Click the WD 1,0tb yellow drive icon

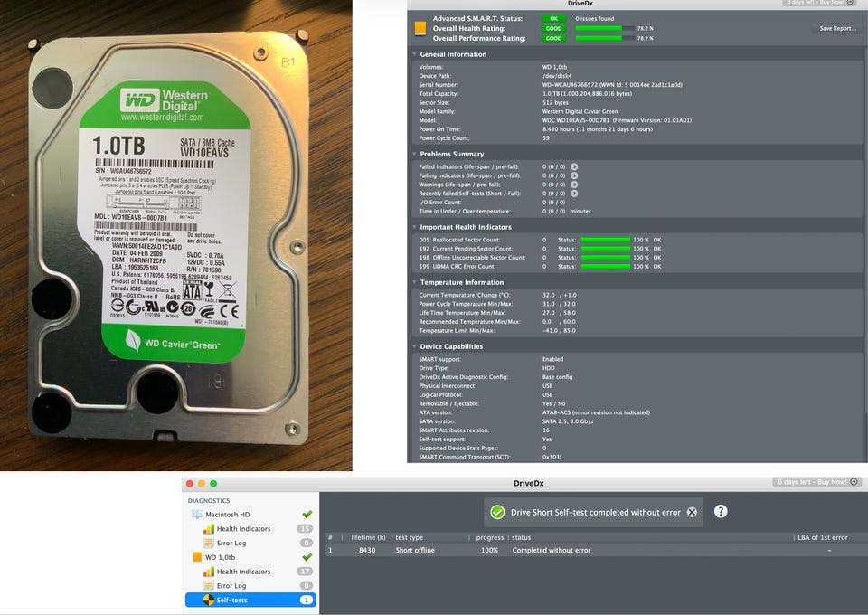197,557
